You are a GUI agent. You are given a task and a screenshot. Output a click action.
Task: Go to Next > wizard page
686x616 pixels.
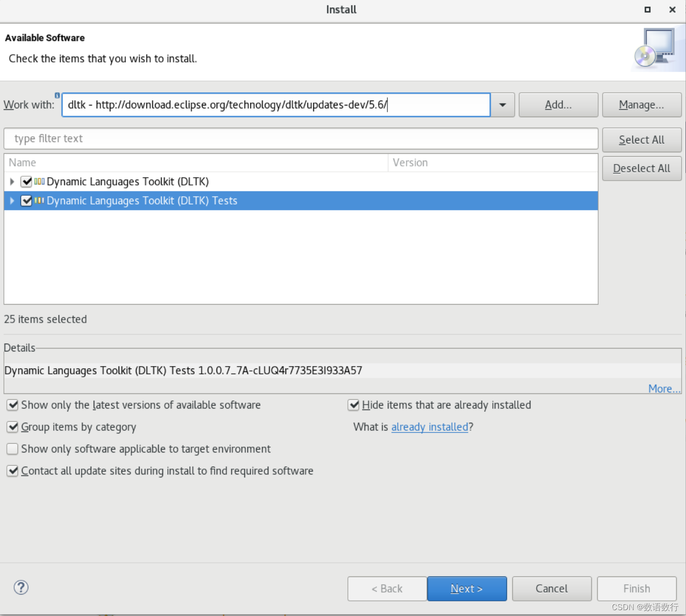point(467,589)
